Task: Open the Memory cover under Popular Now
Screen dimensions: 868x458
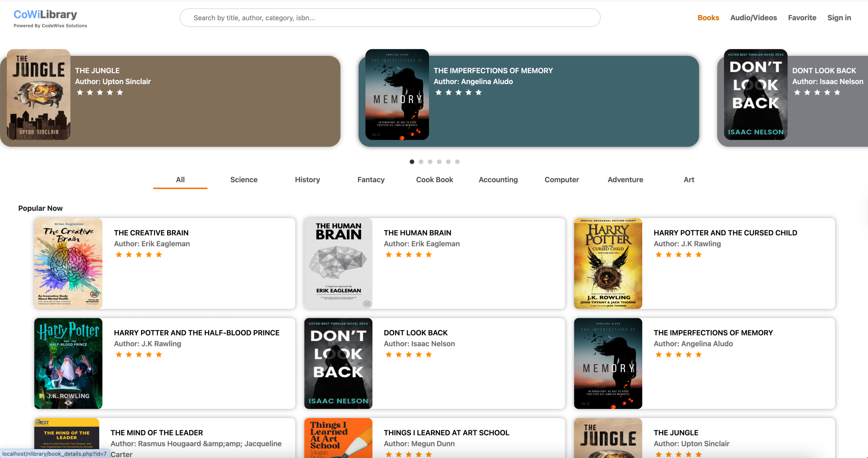Action: pos(608,363)
